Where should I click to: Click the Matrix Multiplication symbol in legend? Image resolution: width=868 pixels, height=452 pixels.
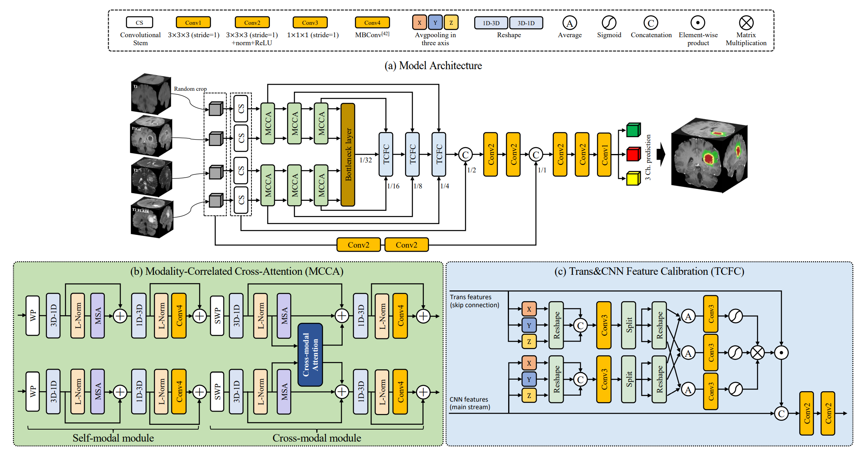746,23
